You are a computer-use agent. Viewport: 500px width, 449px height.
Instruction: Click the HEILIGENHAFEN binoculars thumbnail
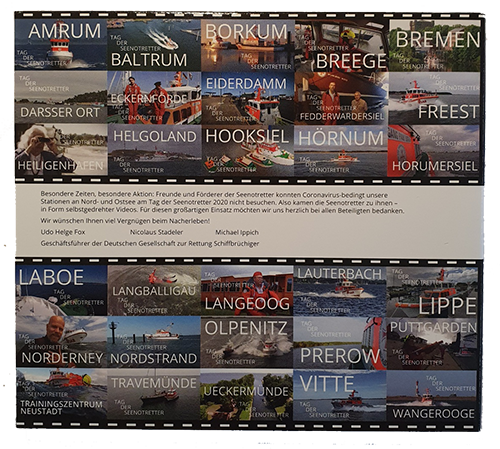coord(61,149)
